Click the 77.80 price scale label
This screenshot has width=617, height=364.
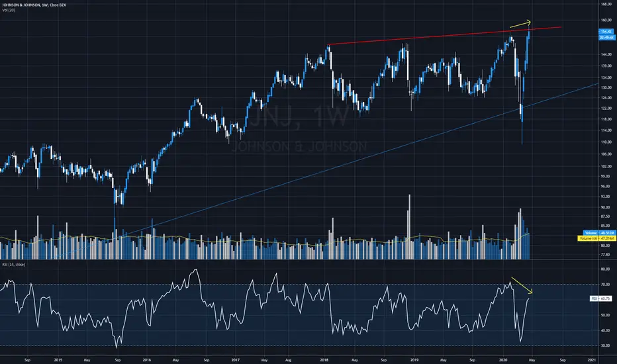pos(606,255)
